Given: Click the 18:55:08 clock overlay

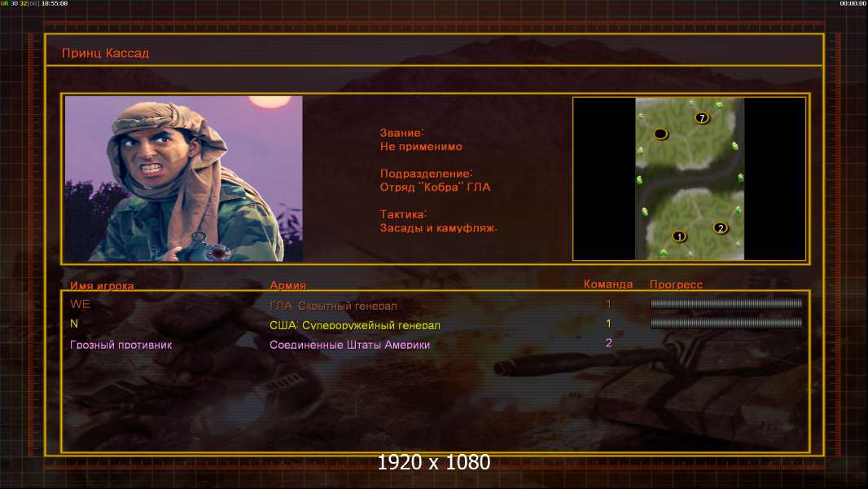Looking at the screenshot, I should [x=55, y=3].
